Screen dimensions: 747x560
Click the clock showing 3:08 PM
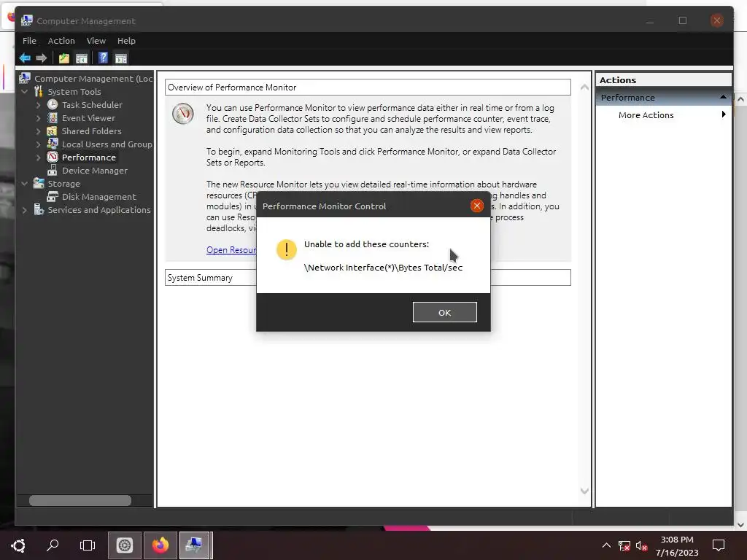(x=677, y=540)
